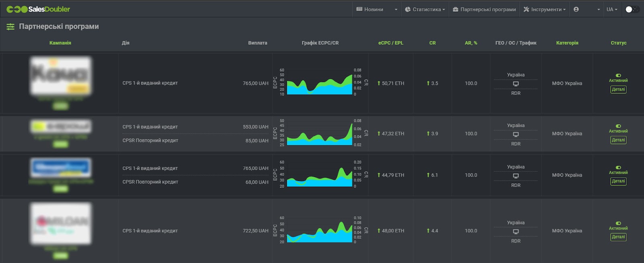Click desktop monitor icon in fourth row

click(516, 232)
